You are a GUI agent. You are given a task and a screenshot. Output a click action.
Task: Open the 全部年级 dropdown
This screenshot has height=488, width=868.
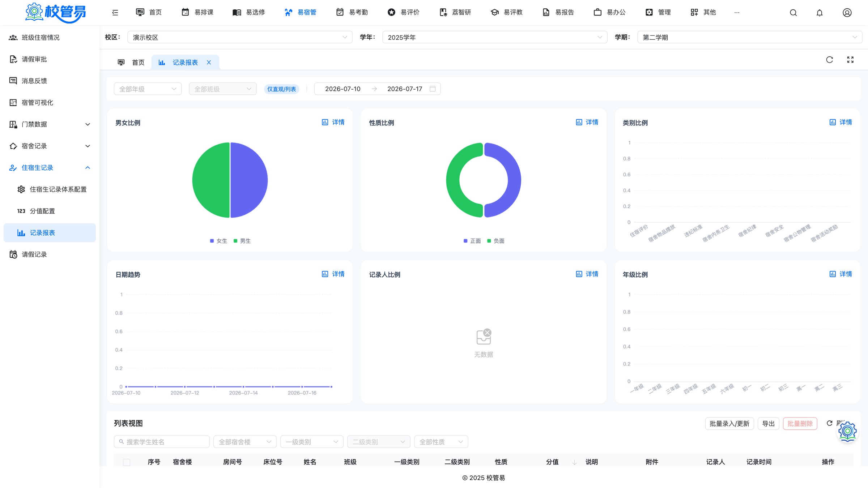148,89
